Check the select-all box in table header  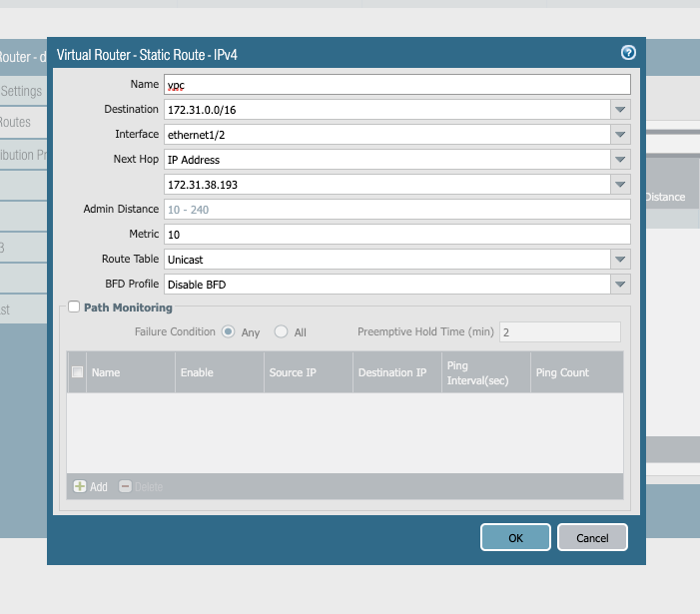[78, 372]
